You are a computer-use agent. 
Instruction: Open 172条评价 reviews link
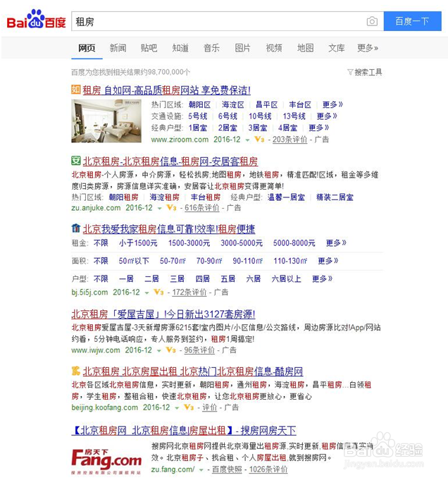(x=189, y=293)
